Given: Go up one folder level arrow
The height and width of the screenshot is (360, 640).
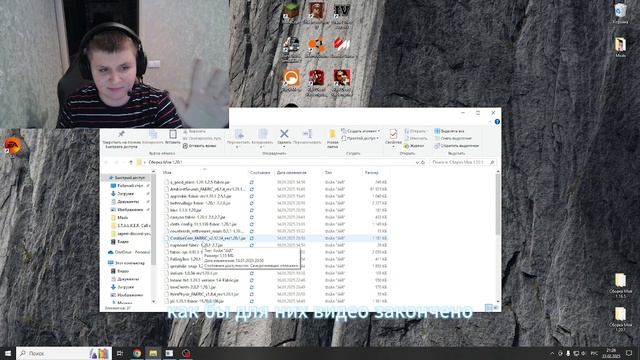Looking at the screenshot, I should point(131,162).
